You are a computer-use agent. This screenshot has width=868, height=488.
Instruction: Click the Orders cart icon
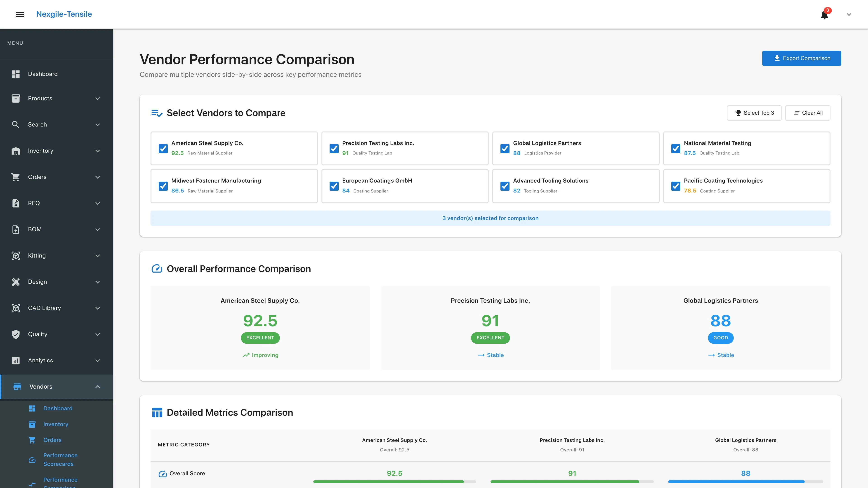(x=16, y=177)
